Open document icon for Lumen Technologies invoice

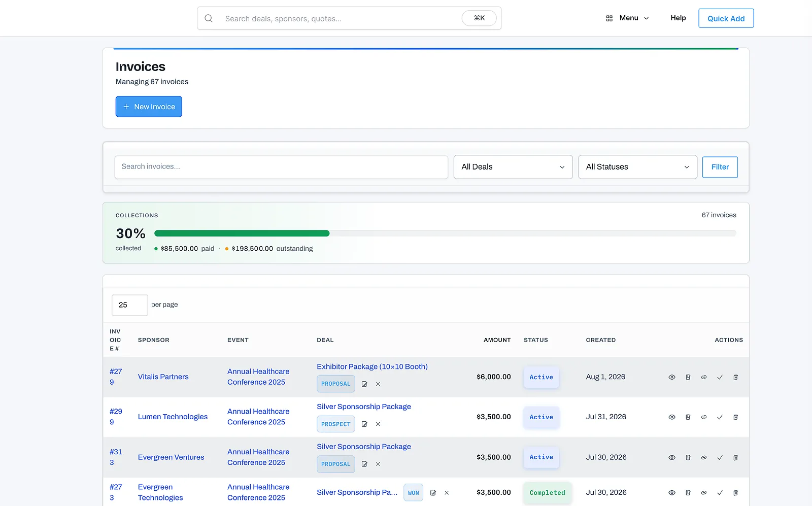[x=688, y=417]
